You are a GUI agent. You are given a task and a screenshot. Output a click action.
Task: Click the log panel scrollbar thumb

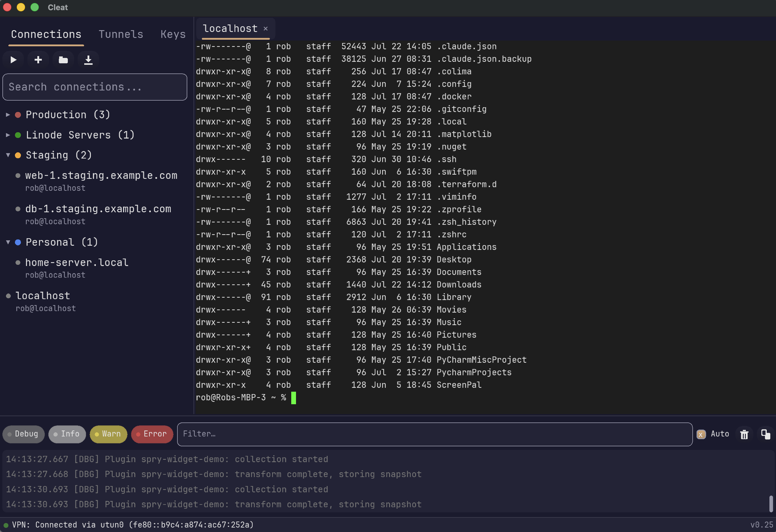[771, 504]
